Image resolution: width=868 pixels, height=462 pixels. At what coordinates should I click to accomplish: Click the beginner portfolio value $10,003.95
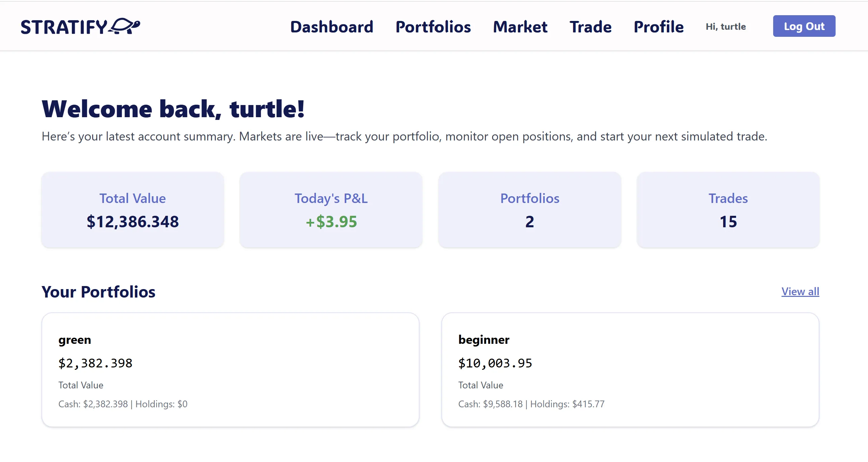click(x=495, y=363)
